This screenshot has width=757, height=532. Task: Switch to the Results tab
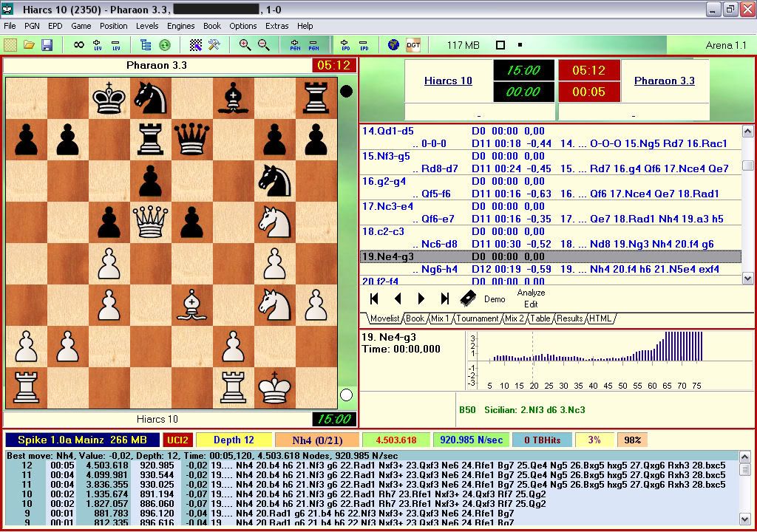[x=570, y=318]
